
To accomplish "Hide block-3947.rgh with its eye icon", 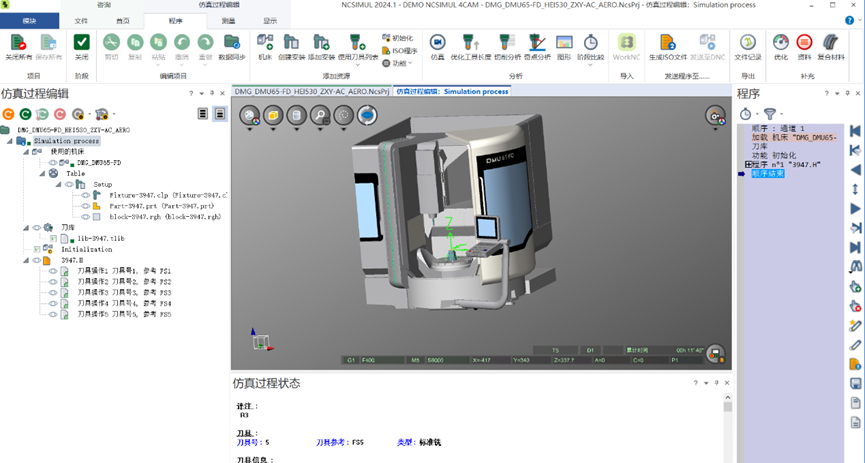I will point(85,217).
